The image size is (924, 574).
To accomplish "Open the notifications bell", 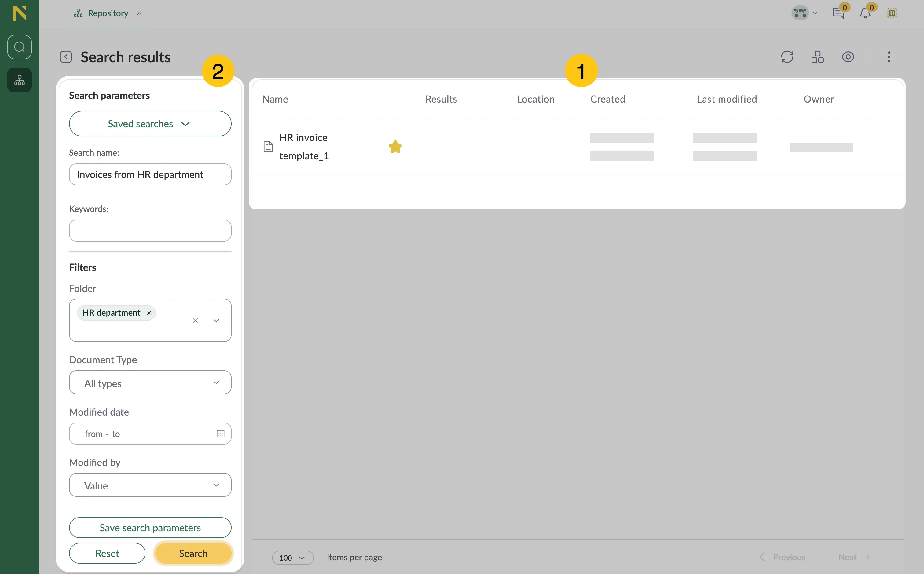I will pos(866,13).
